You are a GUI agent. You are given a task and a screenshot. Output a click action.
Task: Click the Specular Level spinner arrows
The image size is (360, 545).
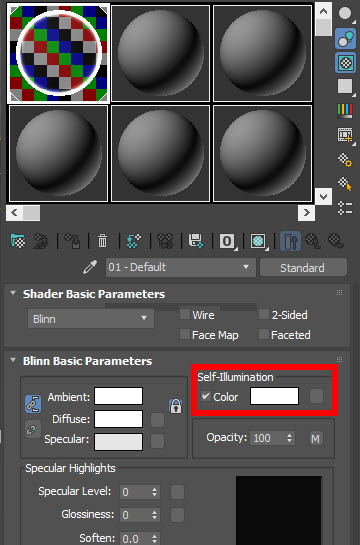click(x=155, y=492)
